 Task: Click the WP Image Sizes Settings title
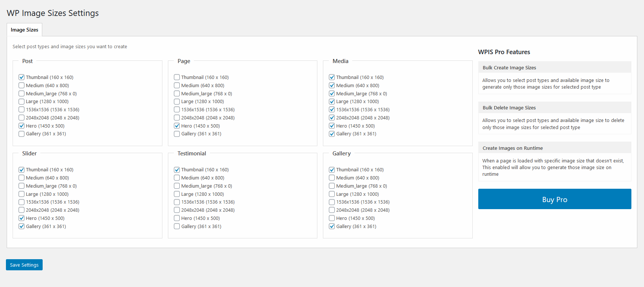pyautogui.click(x=53, y=13)
